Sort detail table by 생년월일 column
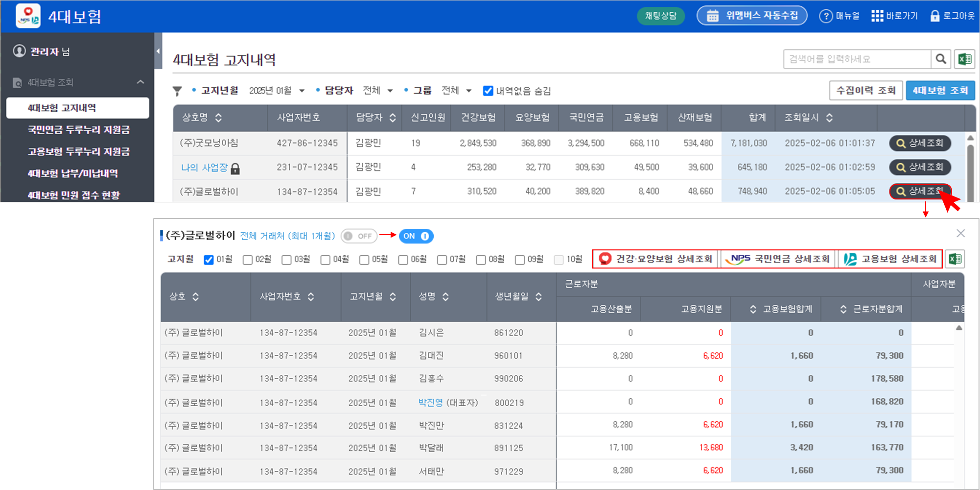980x490 pixels. (538, 296)
